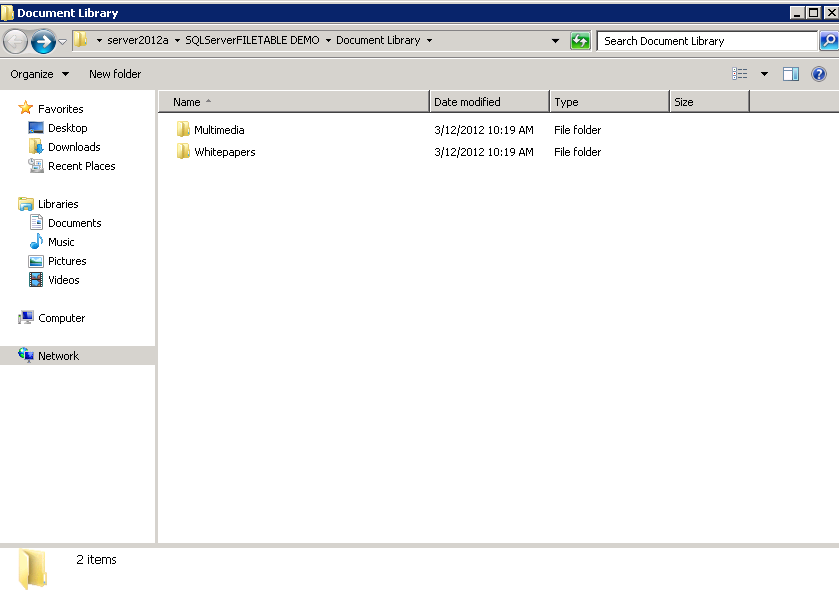
Task: Expand dropdown arrow after server2012a
Action: [177, 41]
